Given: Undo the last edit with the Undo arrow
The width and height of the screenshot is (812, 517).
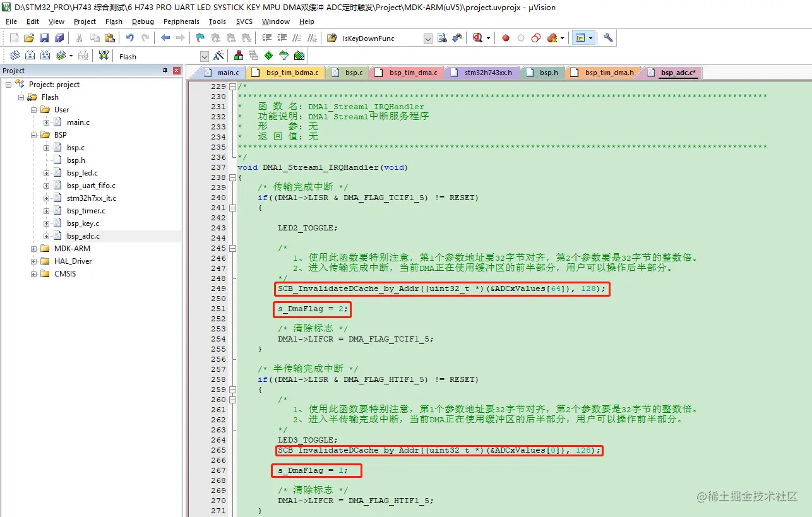Looking at the screenshot, I should (x=130, y=38).
